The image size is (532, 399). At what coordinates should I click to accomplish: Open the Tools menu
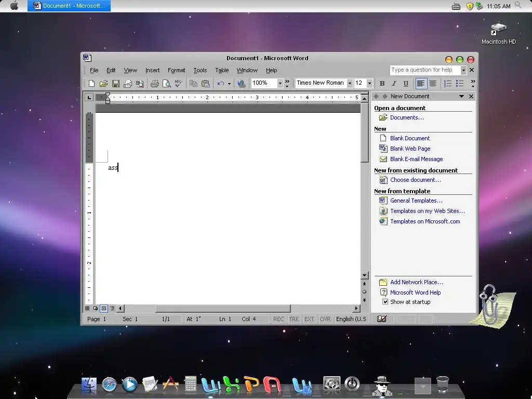200,70
